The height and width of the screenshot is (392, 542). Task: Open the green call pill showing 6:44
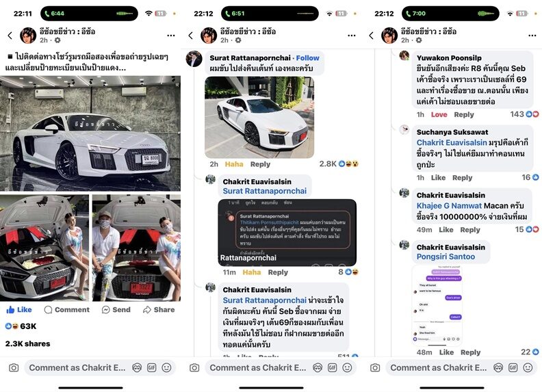pyautogui.click(x=89, y=14)
